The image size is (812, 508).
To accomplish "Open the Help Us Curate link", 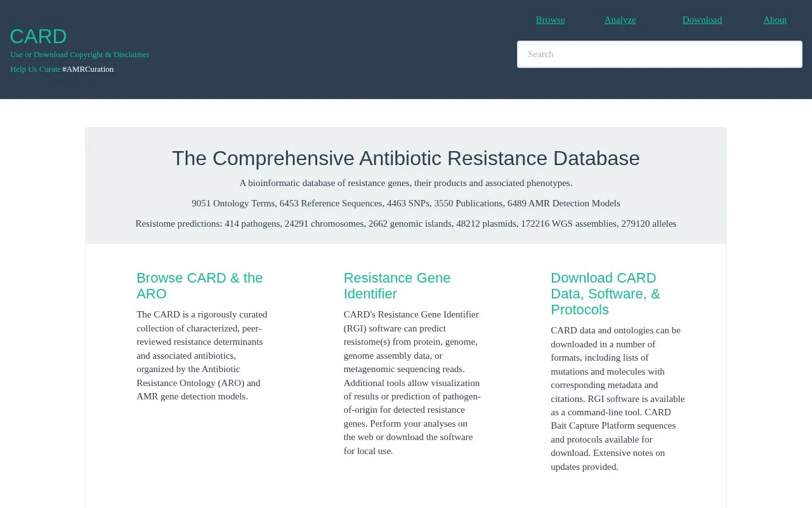I will click(36, 69).
